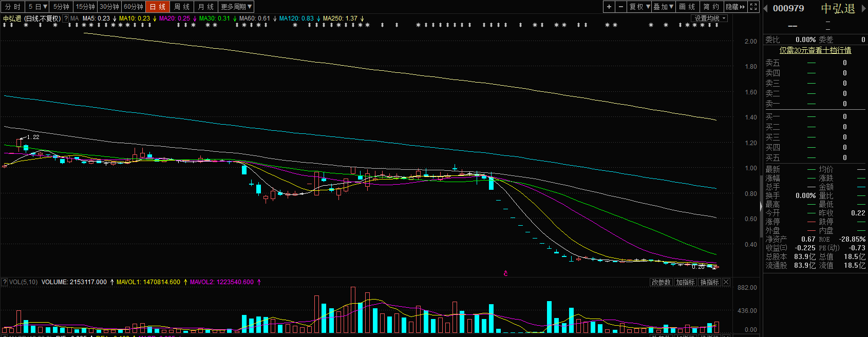Go to previous stock using left arrow
Screen dimensions: 868x337
tap(765, 8)
